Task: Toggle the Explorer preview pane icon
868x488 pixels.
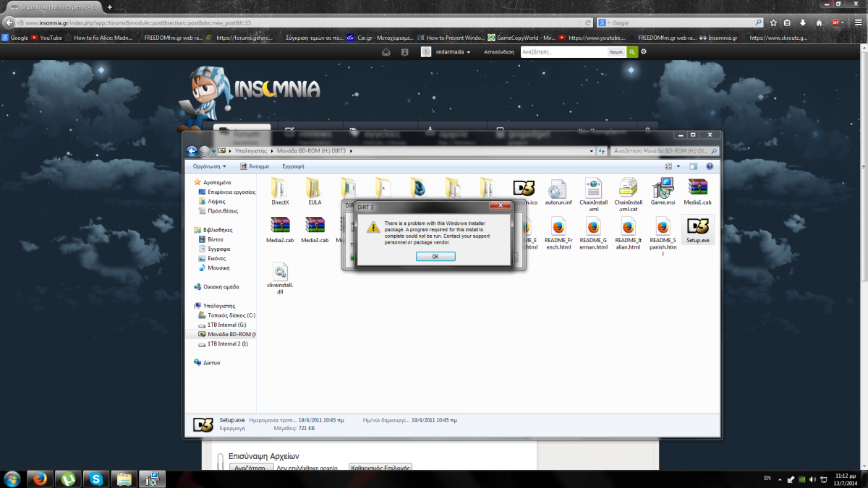Action: pyautogui.click(x=693, y=166)
